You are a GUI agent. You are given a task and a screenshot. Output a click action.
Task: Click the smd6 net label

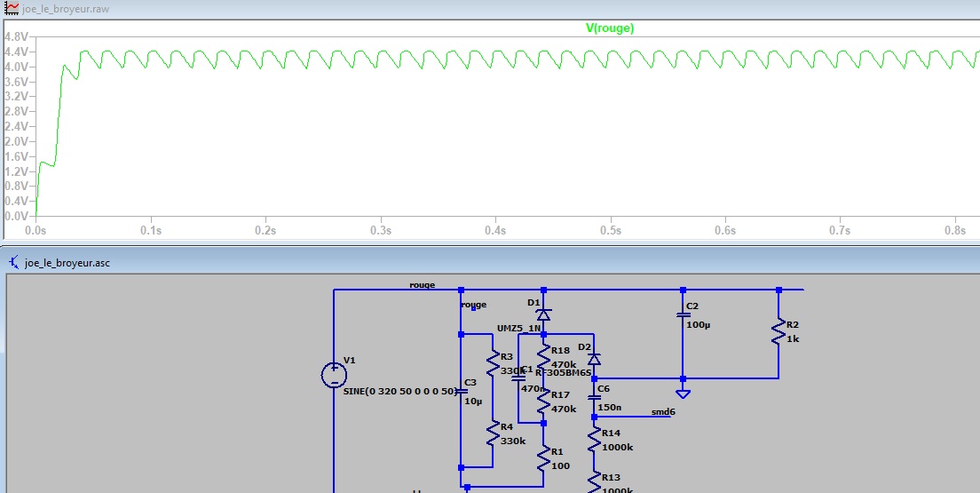(x=663, y=411)
